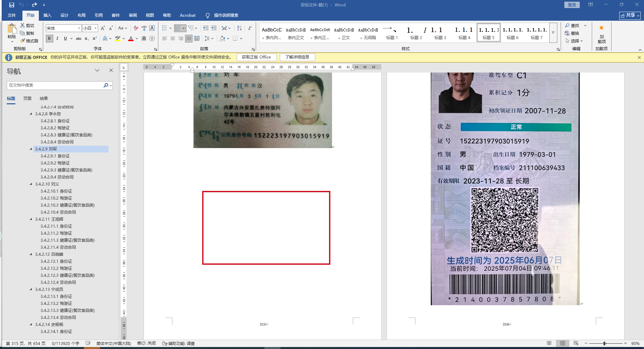Clear all formatting with eraser icon

point(136,28)
